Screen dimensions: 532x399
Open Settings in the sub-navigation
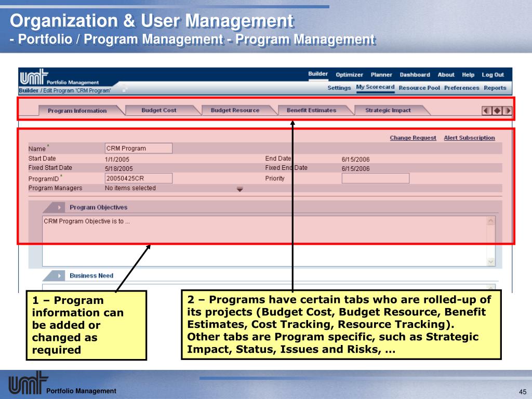339,88
